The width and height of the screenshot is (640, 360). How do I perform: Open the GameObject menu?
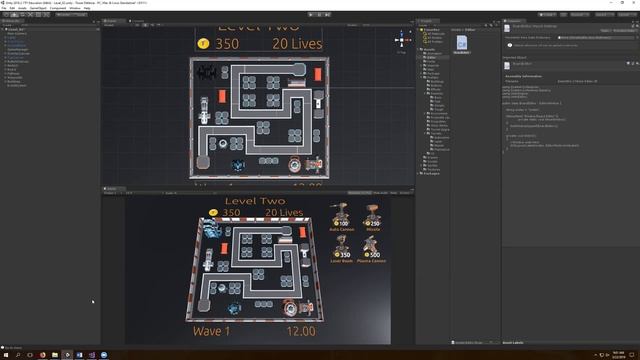click(x=38, y=8)
